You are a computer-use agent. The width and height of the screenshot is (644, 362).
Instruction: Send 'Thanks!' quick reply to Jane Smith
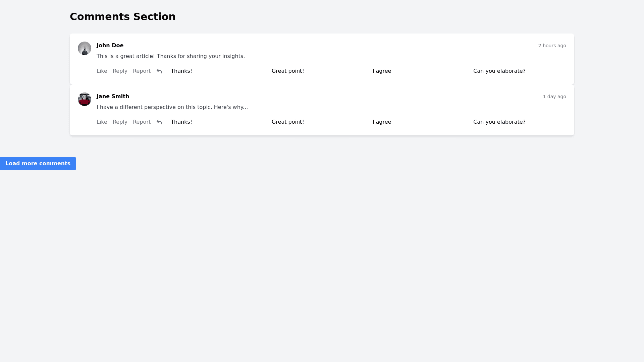(181, 122)
